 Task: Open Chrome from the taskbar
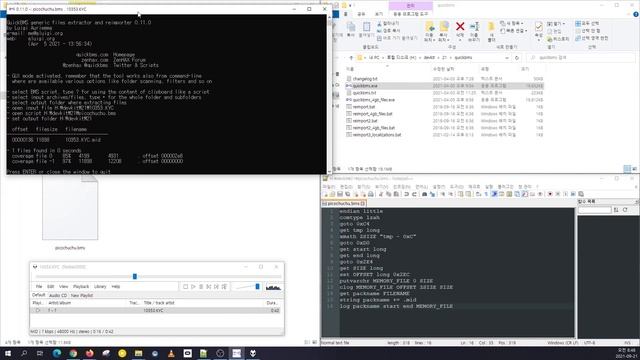73,353
